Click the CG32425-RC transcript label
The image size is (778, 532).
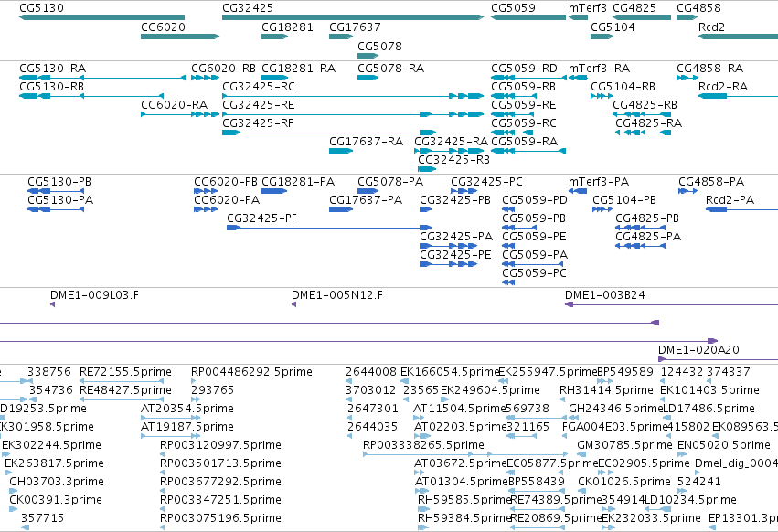pos(259,86)
